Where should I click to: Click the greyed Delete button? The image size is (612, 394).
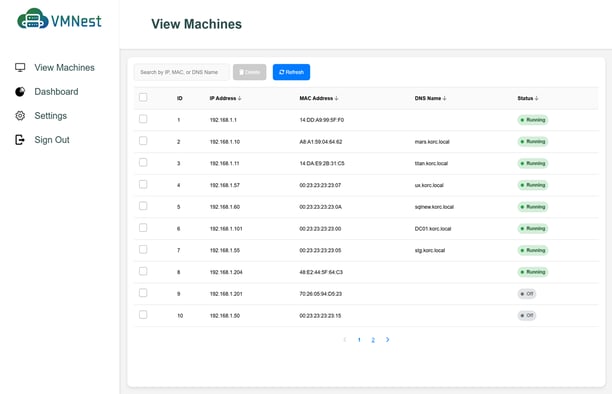point(249,72)
